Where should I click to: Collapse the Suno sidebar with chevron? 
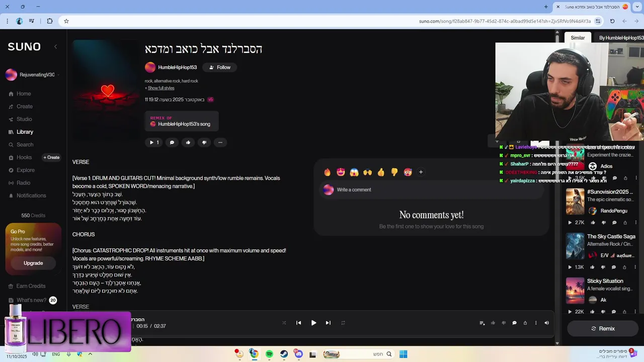pos(55,47)
